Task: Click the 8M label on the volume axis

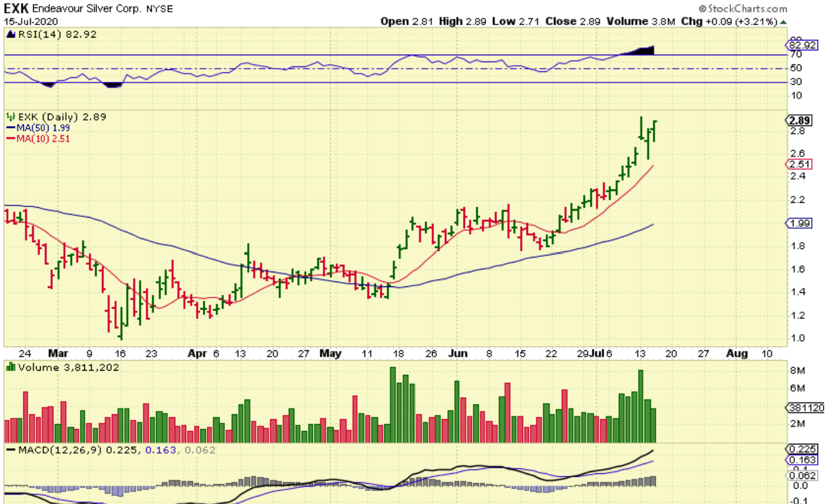Action: pos(796,371)
